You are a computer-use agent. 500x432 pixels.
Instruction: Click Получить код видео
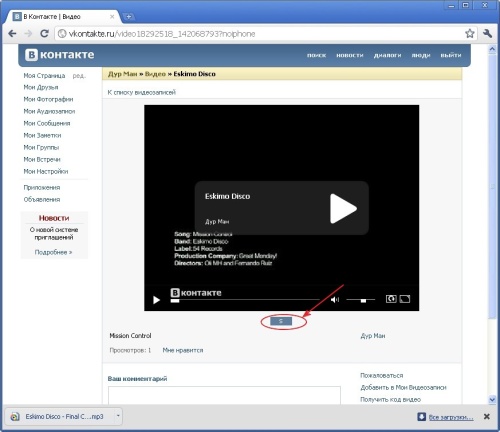tap(390, 399)
